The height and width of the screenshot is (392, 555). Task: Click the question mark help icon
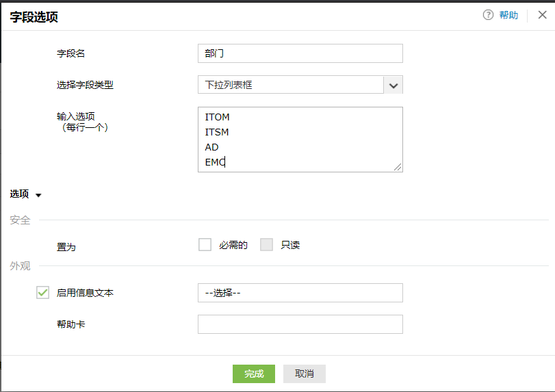(488, 15)
